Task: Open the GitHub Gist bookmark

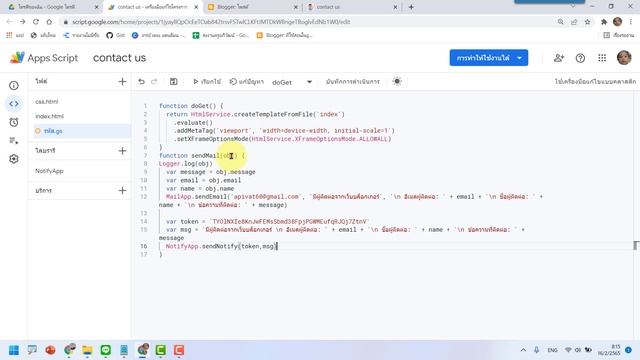Action: 115,36
